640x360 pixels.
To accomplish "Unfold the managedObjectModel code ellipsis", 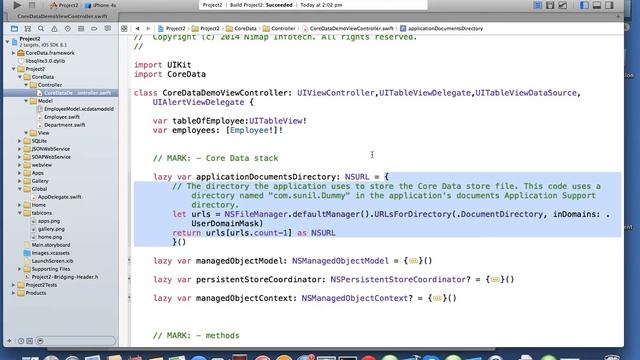I will [x=413, y=261].
